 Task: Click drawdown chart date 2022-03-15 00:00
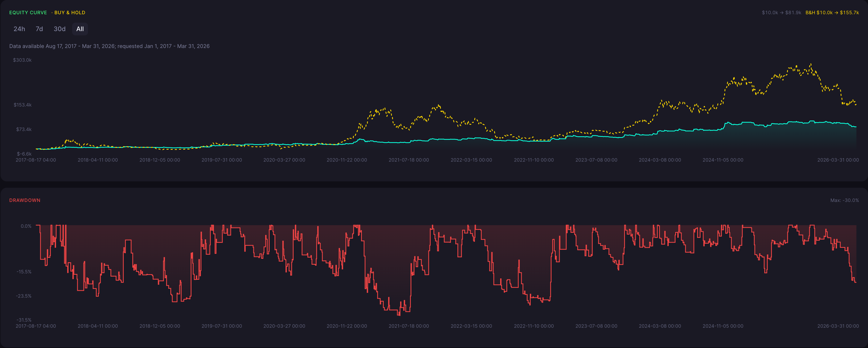point(471,326)
